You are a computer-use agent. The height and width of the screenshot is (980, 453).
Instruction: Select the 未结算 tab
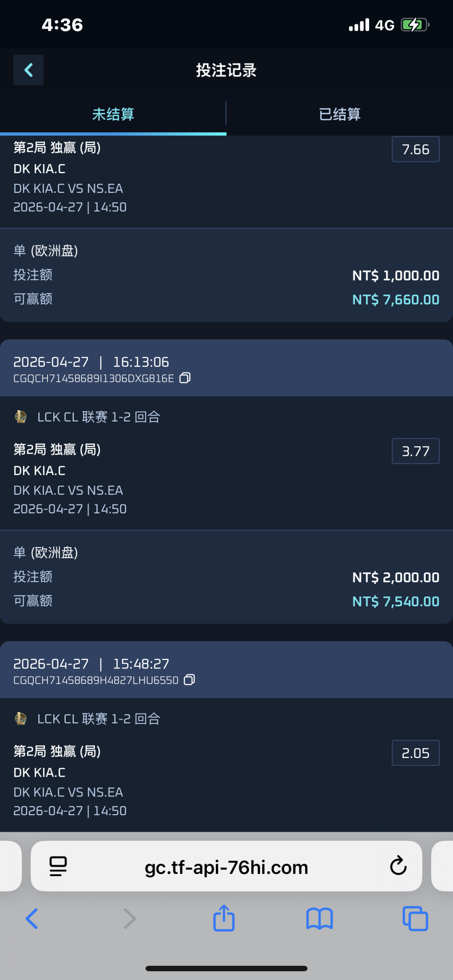coord(113,114)
